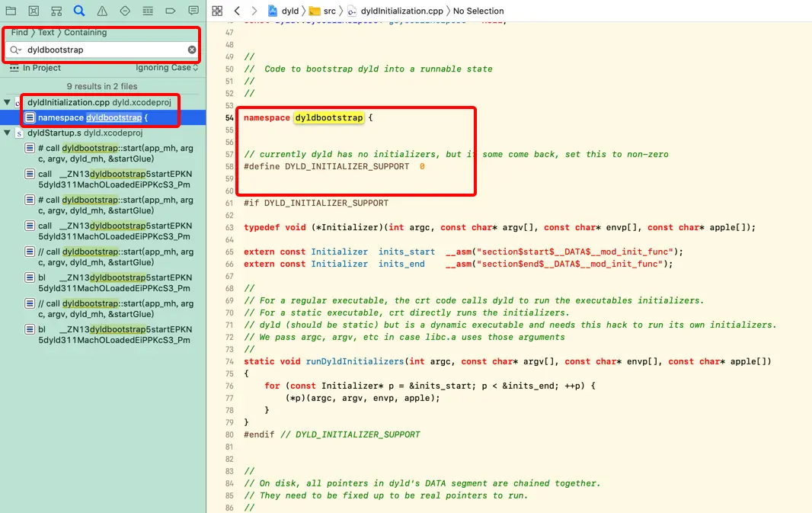812x513 pixels.
Task: Select first '// call dyldbootstrap::start' result
Action: coord(116,257)
